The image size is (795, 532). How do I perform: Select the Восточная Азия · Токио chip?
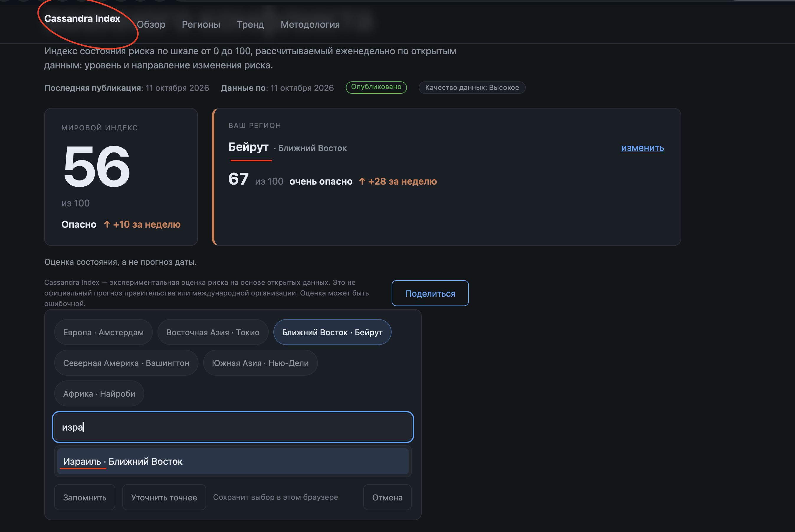click(213, 332)
